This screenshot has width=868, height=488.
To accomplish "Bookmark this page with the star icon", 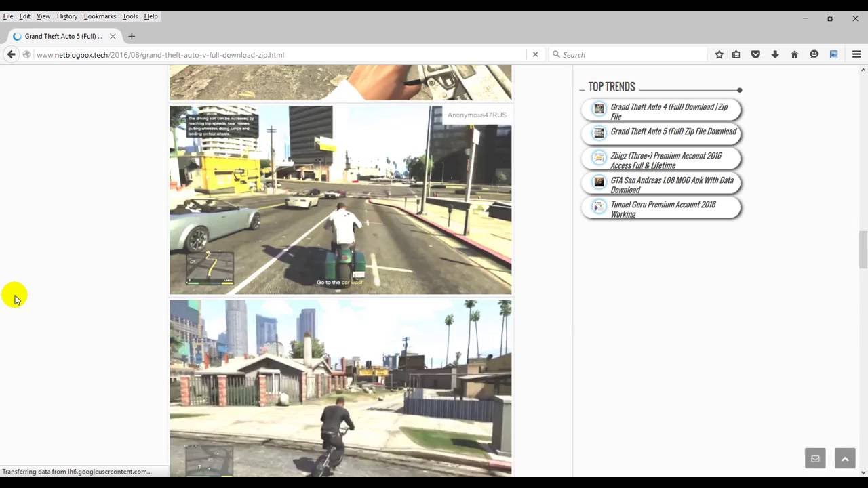I will click(x=719, y=54).
